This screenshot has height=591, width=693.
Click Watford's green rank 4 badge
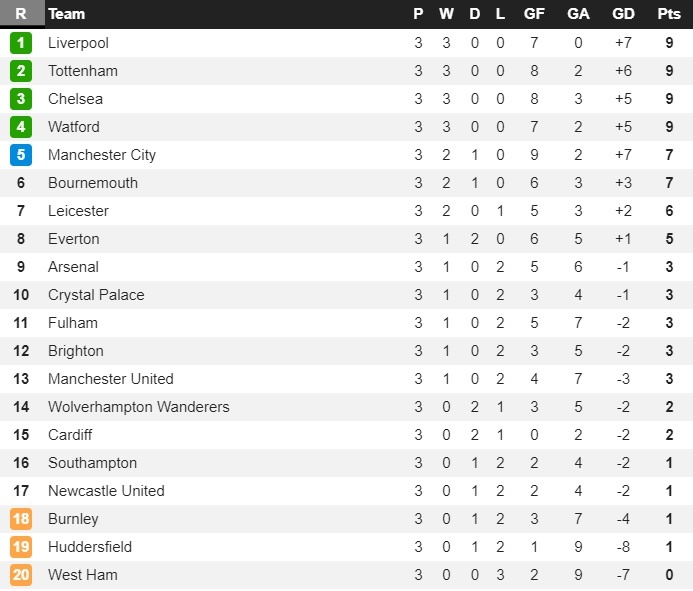click(x=21, y=127)
